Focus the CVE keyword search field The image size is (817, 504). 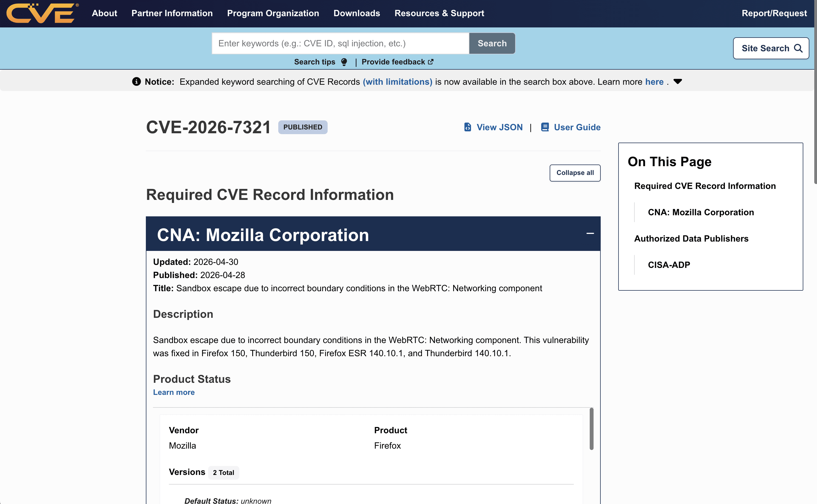point(340,43)
